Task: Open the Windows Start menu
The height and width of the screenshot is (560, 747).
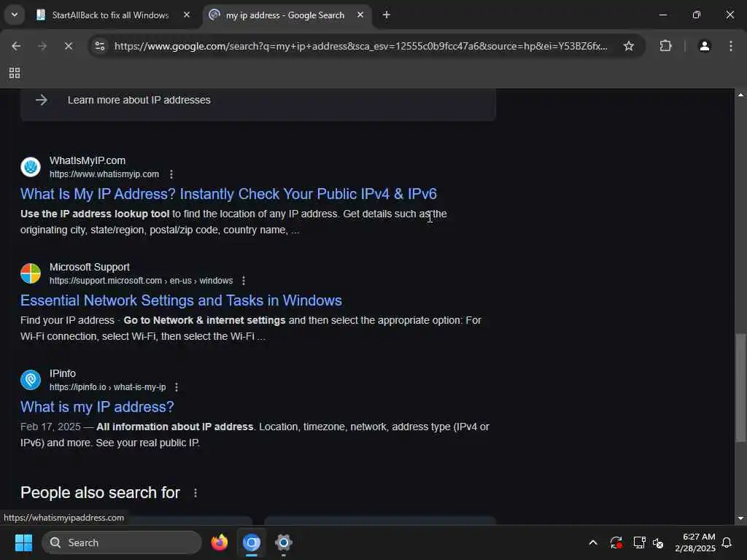Action: coord(23,542)
